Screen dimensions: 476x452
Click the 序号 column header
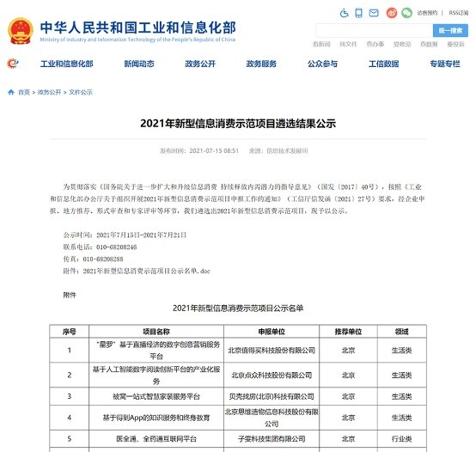coord(70,332)
